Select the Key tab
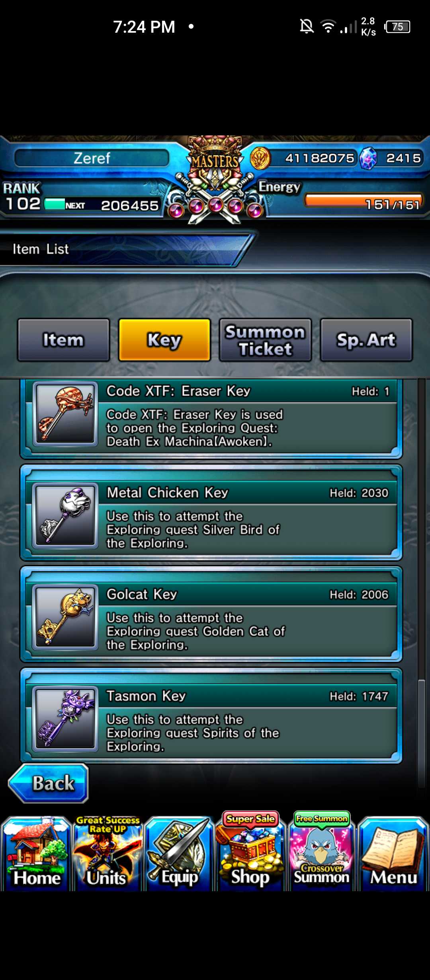This screenshot has width=430, height=980. click(x=164, y=340)
